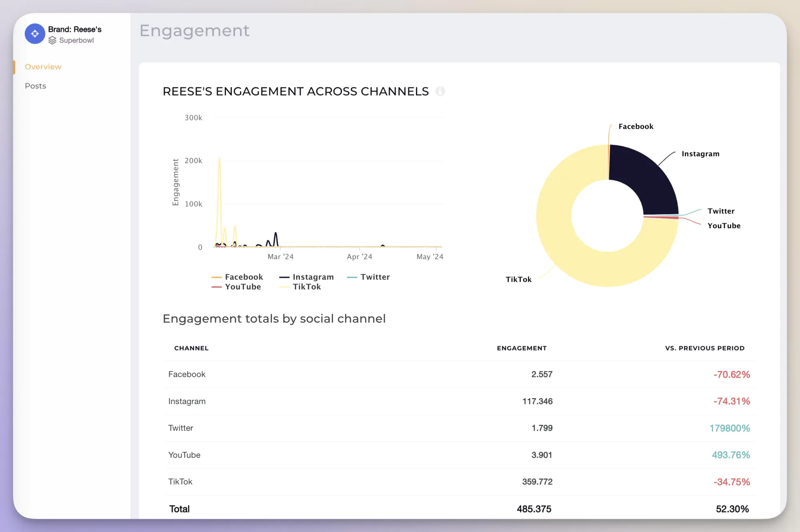Viewport: 800px width, 532px height.
Task: Click TikTok engagement value 359.772
Action: pyautogui.click(x=537, y=482)
